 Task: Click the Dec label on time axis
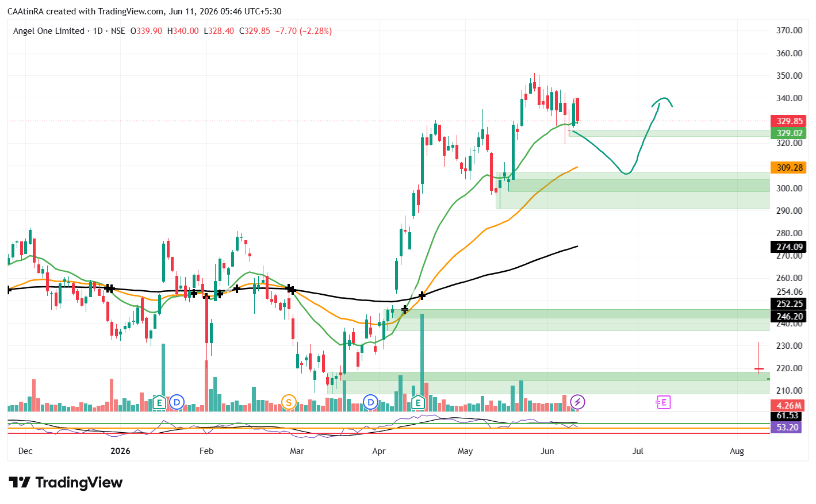pyautogui.click(x=25, y=451)
